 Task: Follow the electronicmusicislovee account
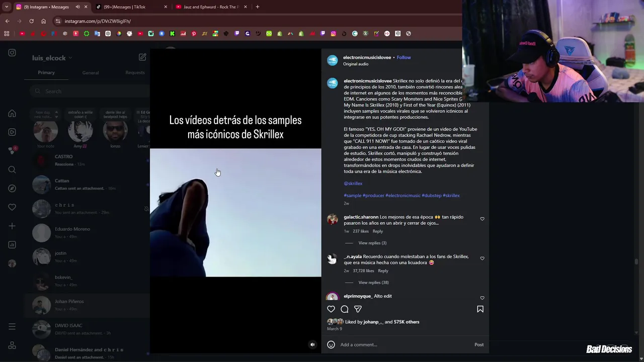pyautogui.click(x=404, y=57)
